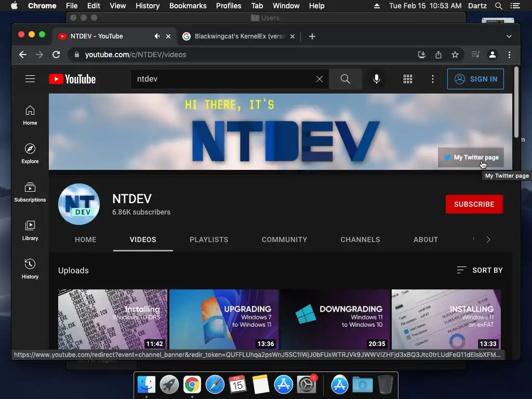Screen dimensions: 532x399
Task: Show more channel tabs with right chevron
Action: [488, 240]
